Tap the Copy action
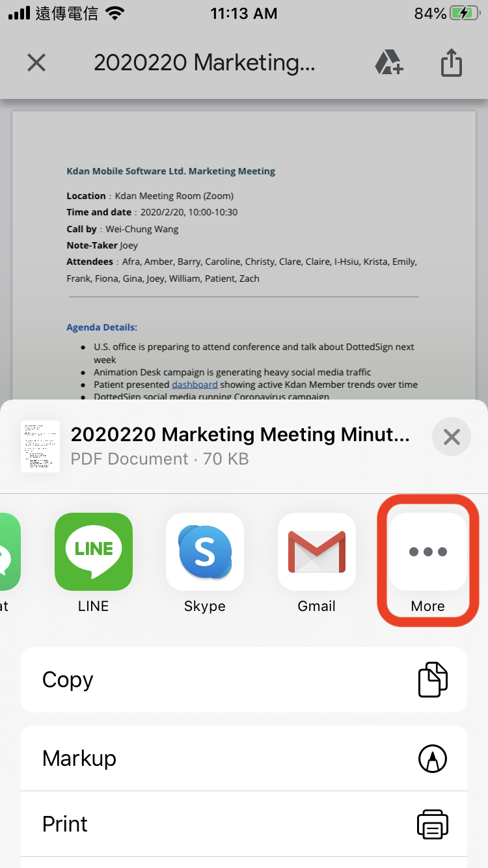This screenshot has height=868, width=488. click(244, 679)
